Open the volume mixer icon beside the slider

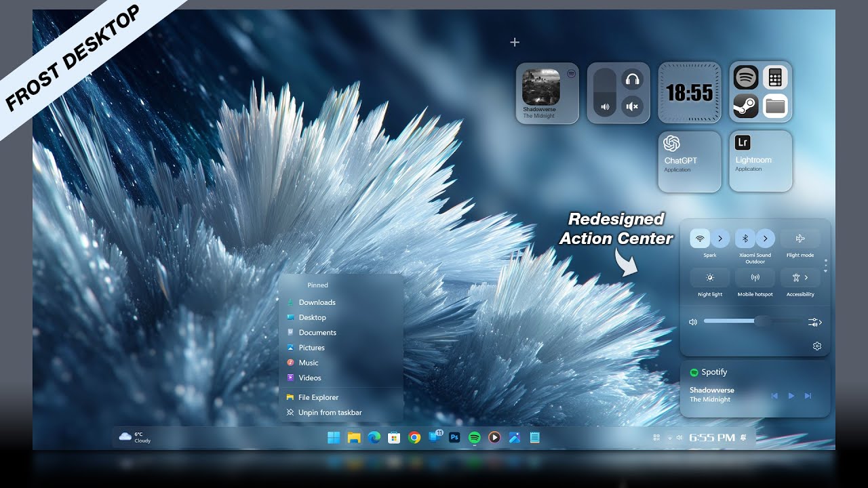pyautogui.click(x=815, y=323)
